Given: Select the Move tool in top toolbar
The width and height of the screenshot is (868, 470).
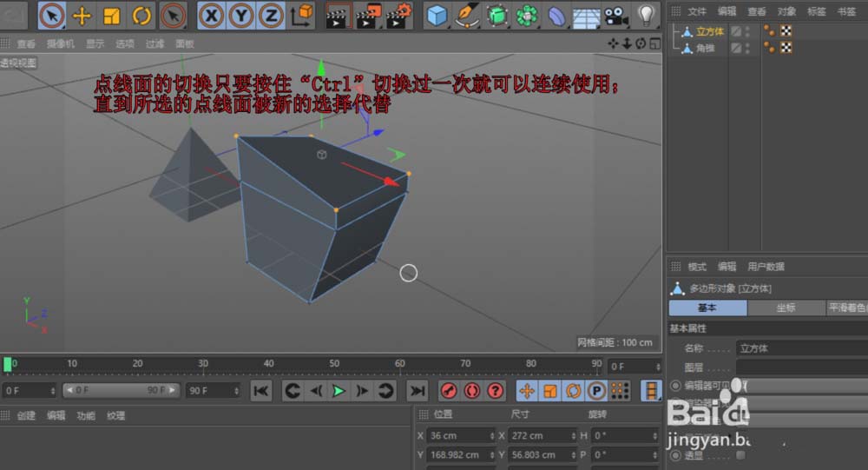Looking at the screenshot, I should 82,16.
